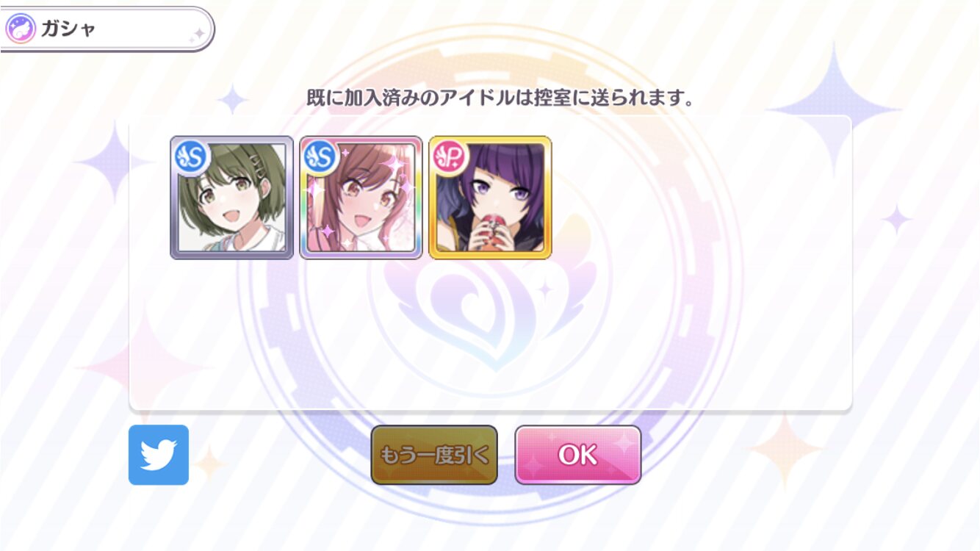The width and height of the screenshot is (980, 551).
Task: Confirm the results with the pink OK button
Action: tap(578, 455)
